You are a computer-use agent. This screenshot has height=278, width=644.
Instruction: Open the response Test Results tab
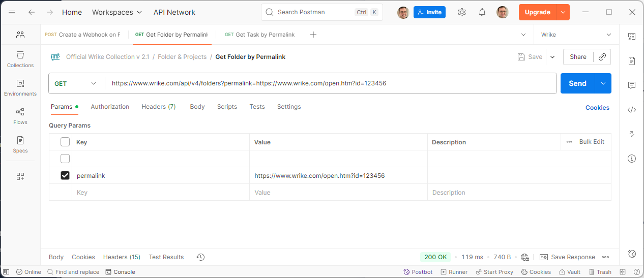point(166,257)
